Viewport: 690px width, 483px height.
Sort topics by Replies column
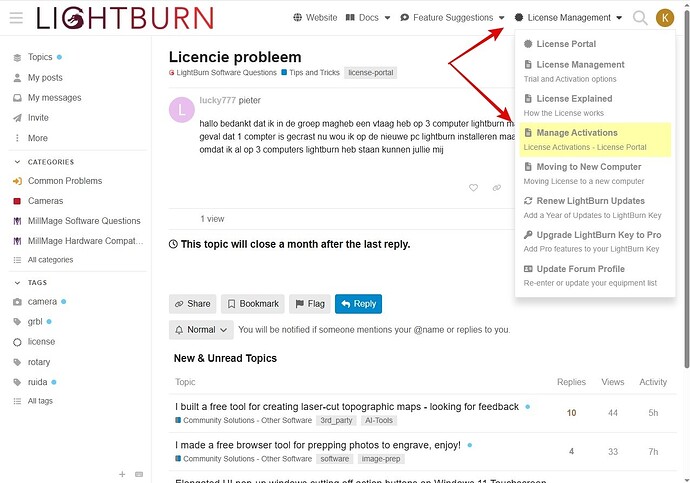[x=571, y=382]
